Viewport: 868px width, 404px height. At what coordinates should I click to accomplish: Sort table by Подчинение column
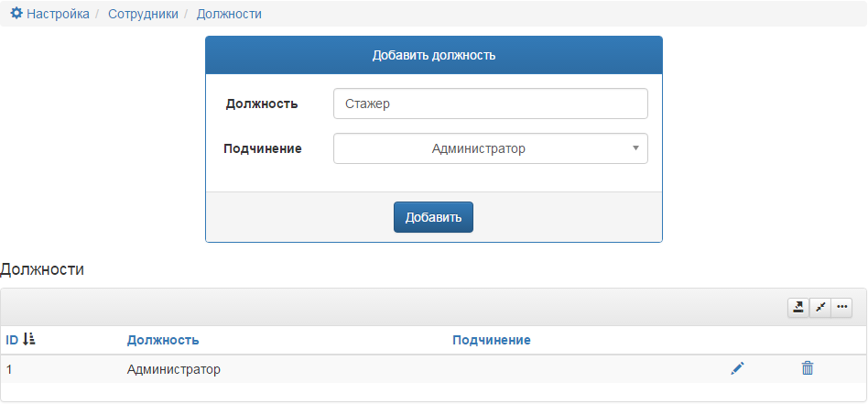pos(492,340)
